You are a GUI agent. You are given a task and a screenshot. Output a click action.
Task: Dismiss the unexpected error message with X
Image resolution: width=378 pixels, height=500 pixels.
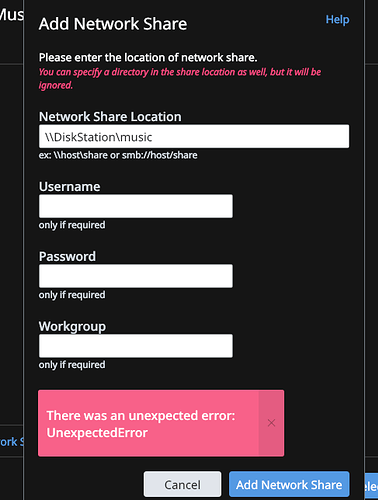(271, 423)
